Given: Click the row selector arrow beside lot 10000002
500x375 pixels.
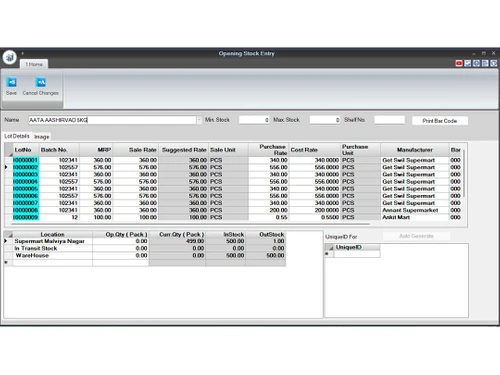Looking at the screenshot, I should [x=7, y=167].
